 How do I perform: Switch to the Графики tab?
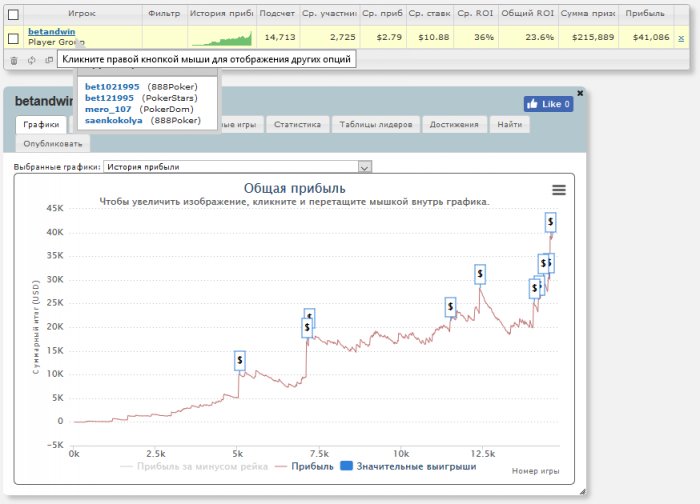41,125
